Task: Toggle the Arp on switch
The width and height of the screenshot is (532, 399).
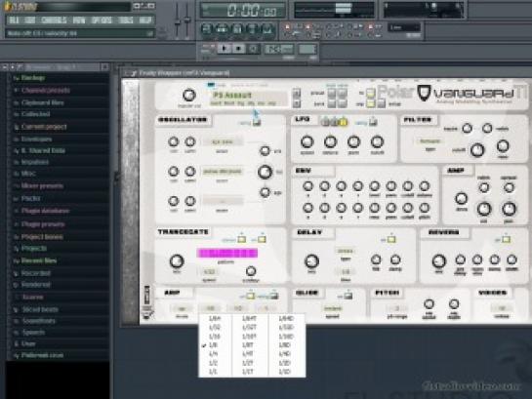Action: pyautogui.click(x=251, y=296)
